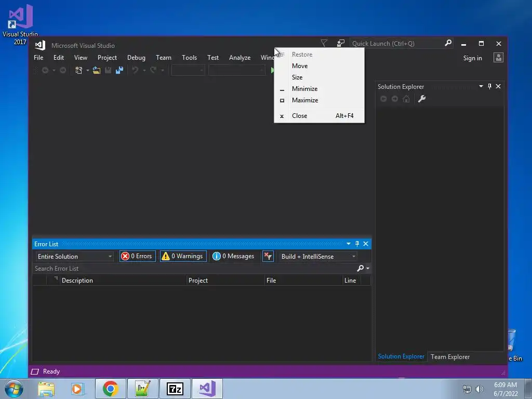532x399 pixels.
Task: Open 7-Zip from the taskbar
Action: pos(175,389)
